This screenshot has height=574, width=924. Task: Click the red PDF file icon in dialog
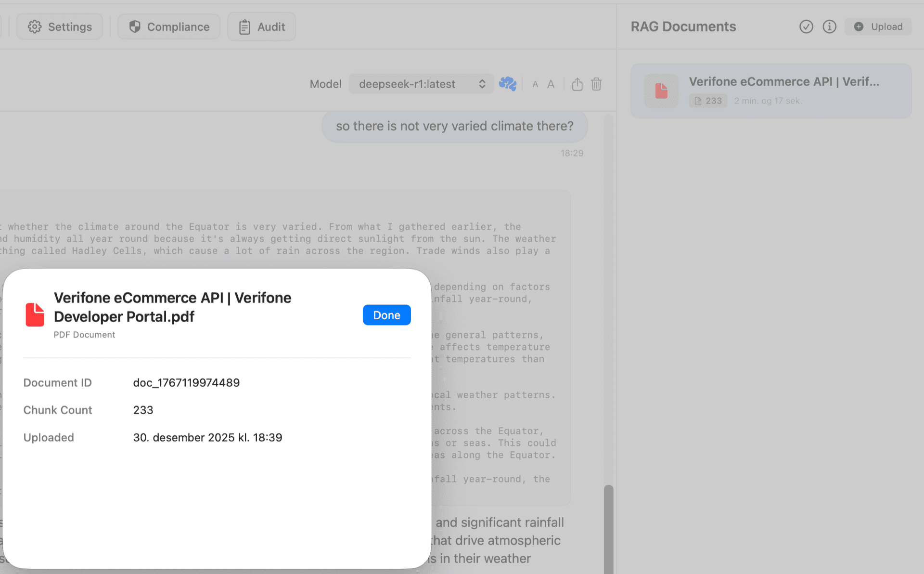(x=35, y=314)
